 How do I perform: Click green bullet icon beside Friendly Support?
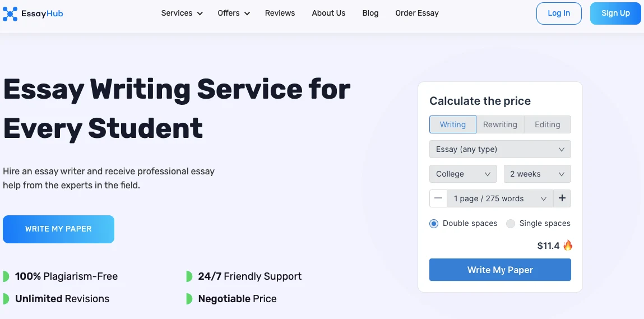(x=189, y=276)
